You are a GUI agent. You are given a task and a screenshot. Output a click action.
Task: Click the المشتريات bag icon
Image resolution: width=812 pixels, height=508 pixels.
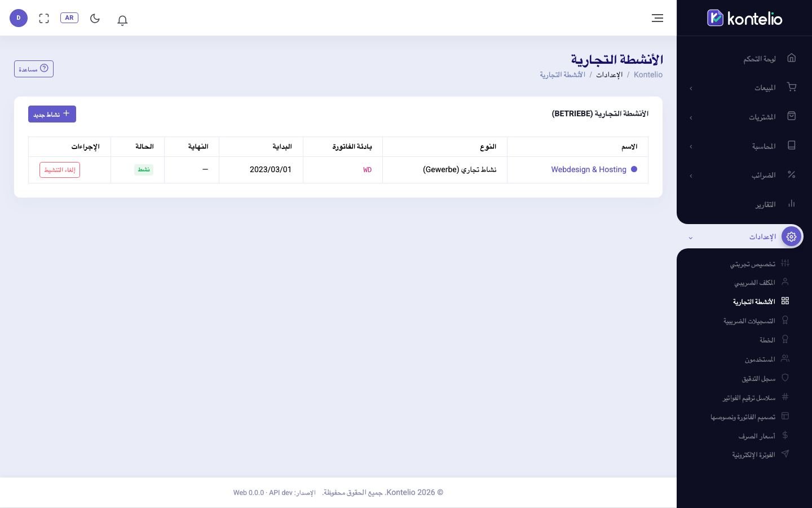coord(792,116)
